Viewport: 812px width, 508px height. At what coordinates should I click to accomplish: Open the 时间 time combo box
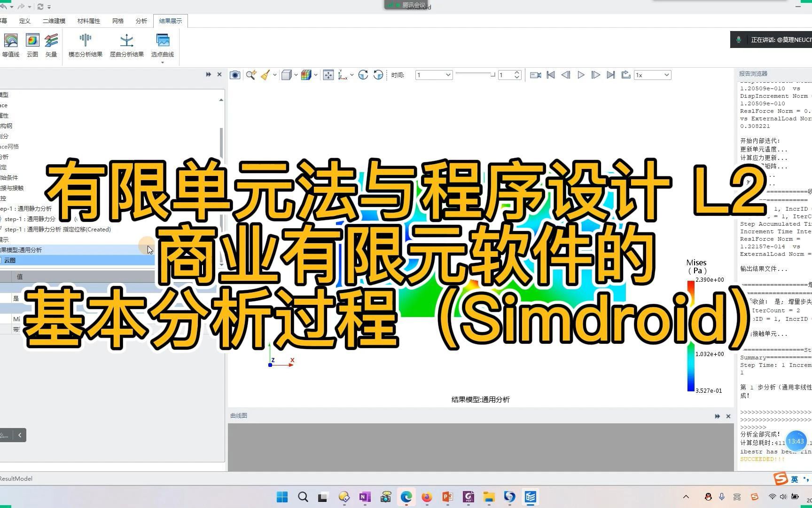pyautogui.click(x=434, y=75)
